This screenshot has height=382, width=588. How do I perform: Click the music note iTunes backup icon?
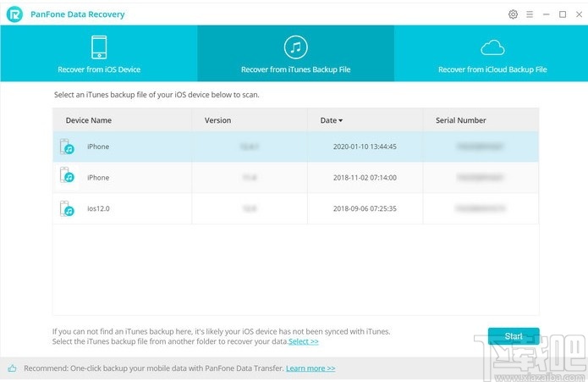point(295,47)
